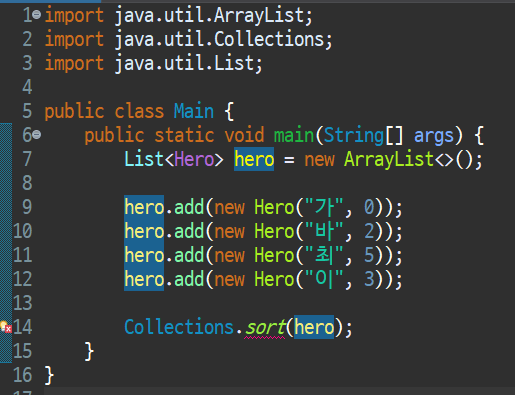Click the number 5 argument on line 11

tap(369, 255)
